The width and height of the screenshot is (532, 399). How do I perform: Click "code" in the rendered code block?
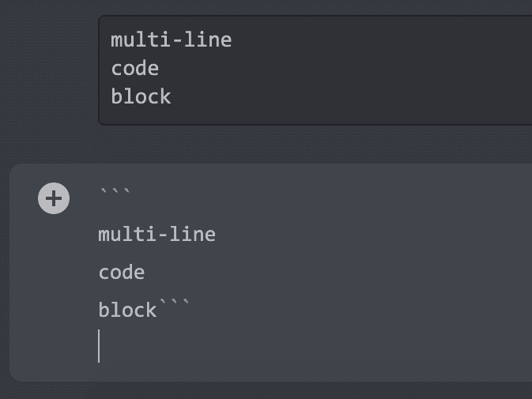click(134, 68)
